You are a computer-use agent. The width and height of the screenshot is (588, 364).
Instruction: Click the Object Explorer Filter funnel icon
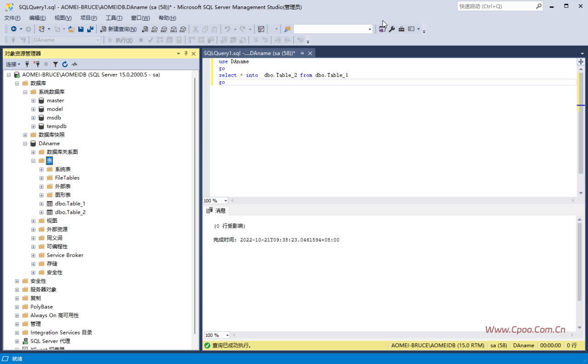[56, 64]
